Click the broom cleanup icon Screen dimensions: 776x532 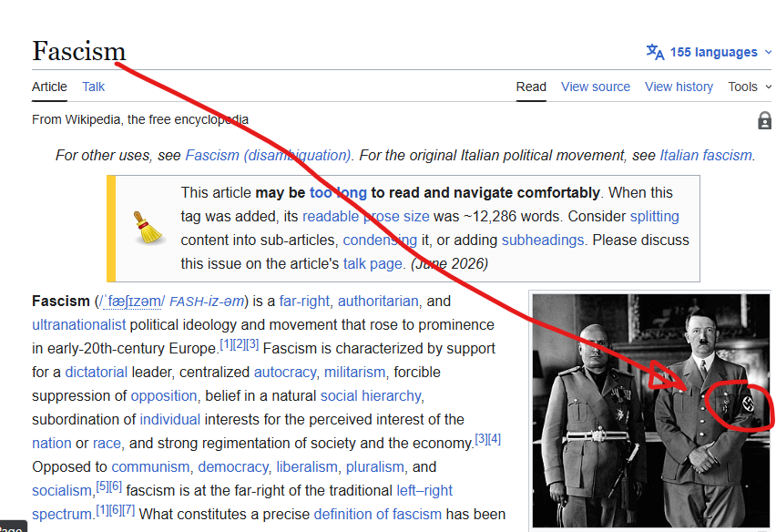pos(148,228)
